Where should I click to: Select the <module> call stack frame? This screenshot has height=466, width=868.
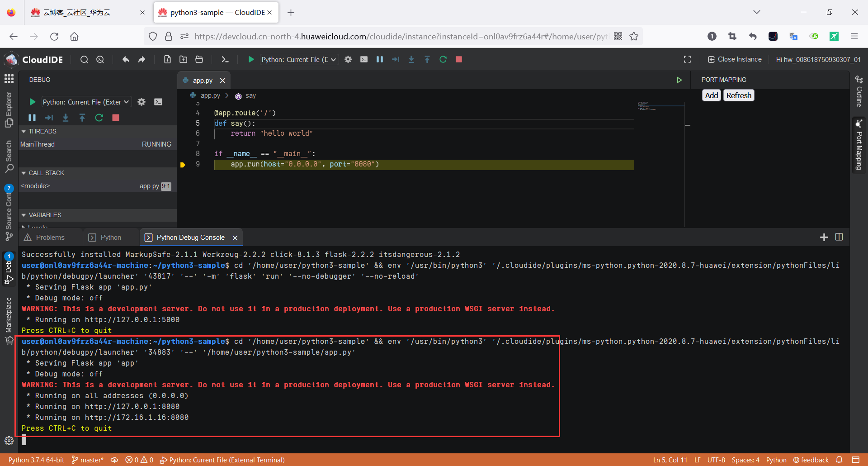(97, 186)
